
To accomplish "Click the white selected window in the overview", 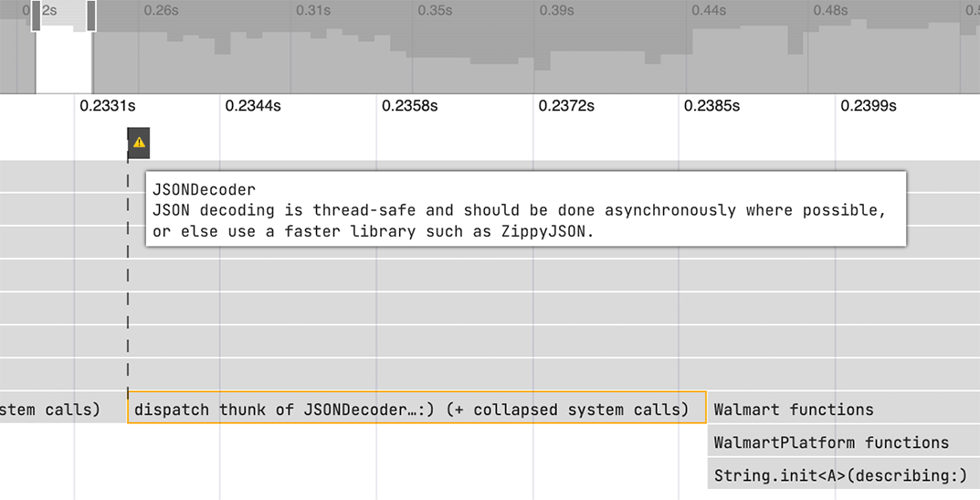I will click(64, 59).
